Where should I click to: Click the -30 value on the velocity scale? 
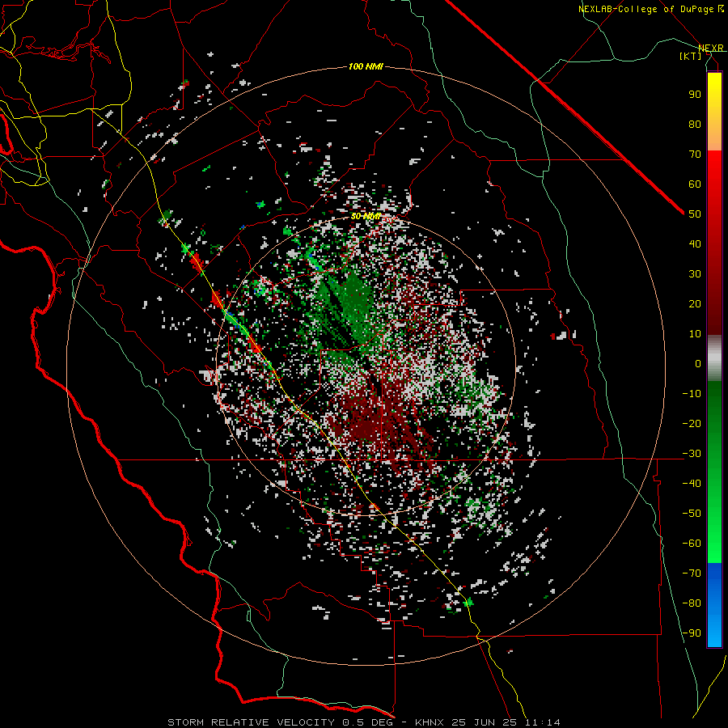(692, 454)
